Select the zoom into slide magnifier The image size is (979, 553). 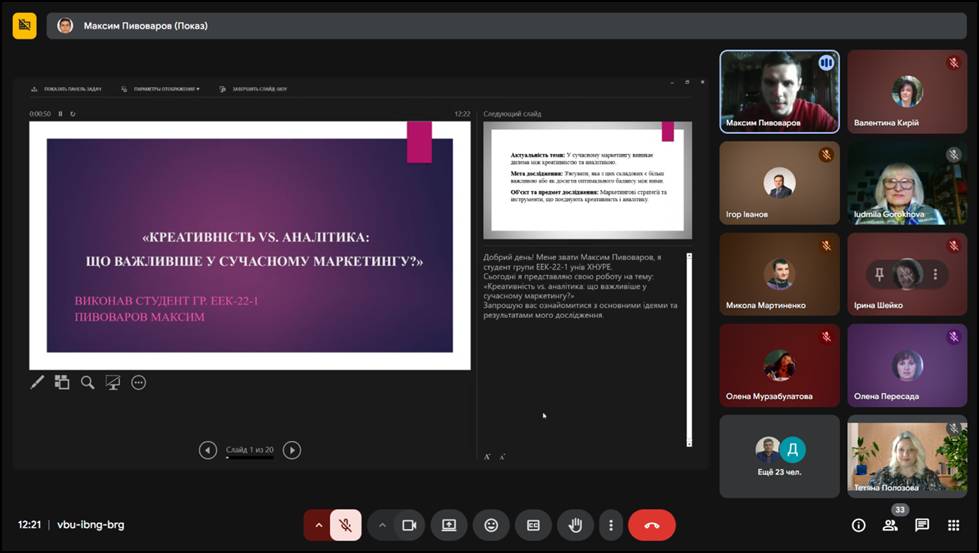pos(88,382)
